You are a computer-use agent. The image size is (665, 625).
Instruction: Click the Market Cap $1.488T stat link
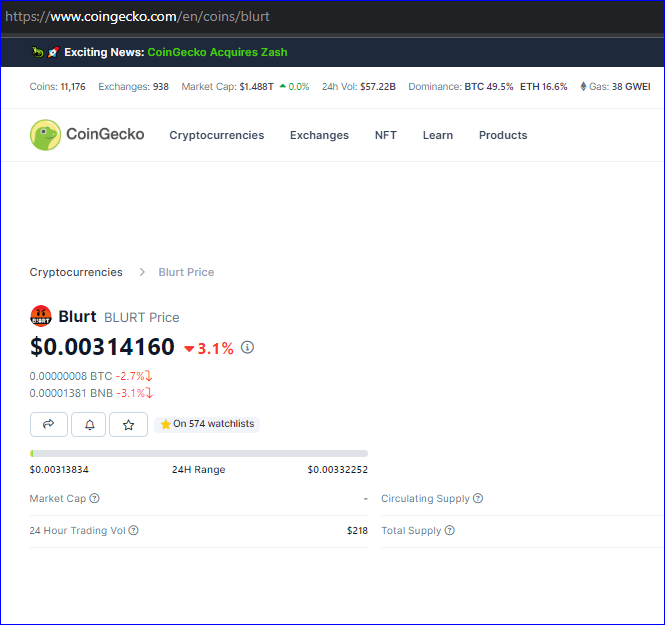point(227,86)
